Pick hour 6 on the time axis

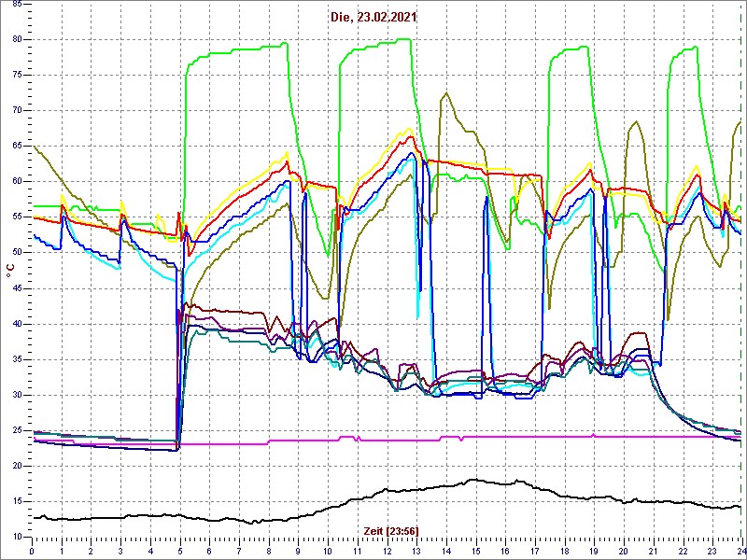209,551
